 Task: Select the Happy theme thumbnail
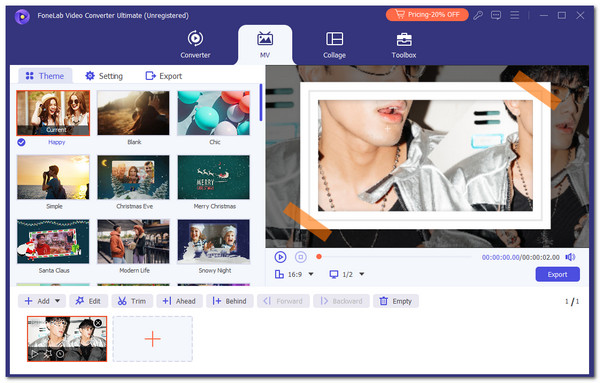(53, 113)
